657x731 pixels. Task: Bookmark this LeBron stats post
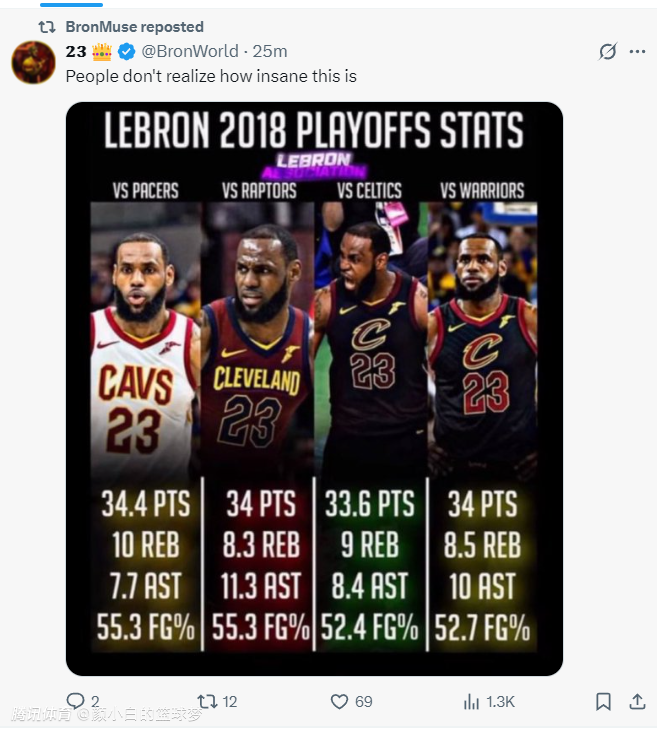tap(603, 701)
